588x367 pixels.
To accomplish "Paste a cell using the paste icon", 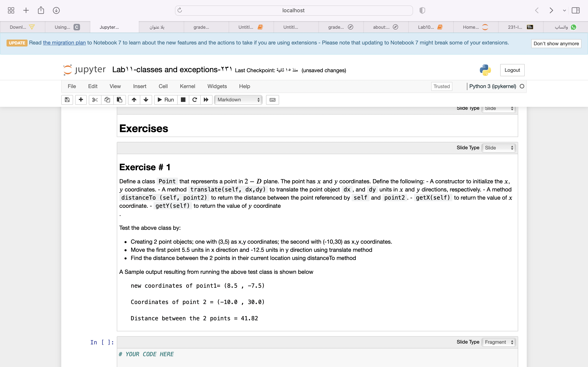I will 120,100.
